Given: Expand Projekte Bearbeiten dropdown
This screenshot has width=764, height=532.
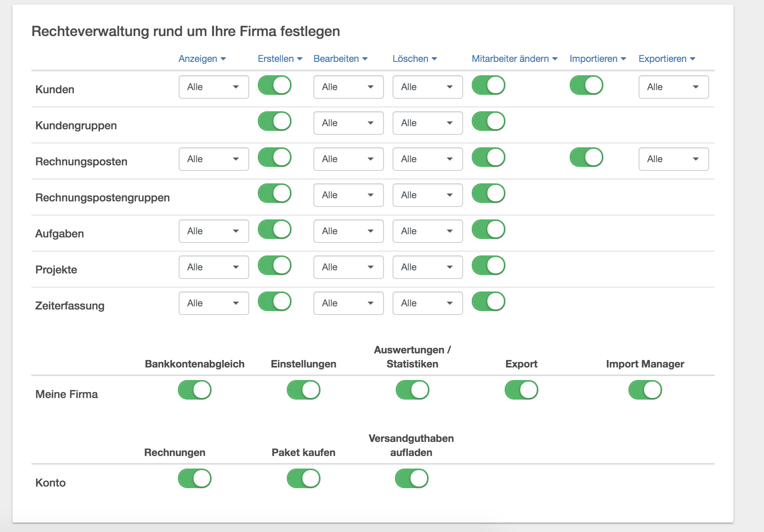Looking at the screenshot, I should pyautogui.click(x=348, y=267).
